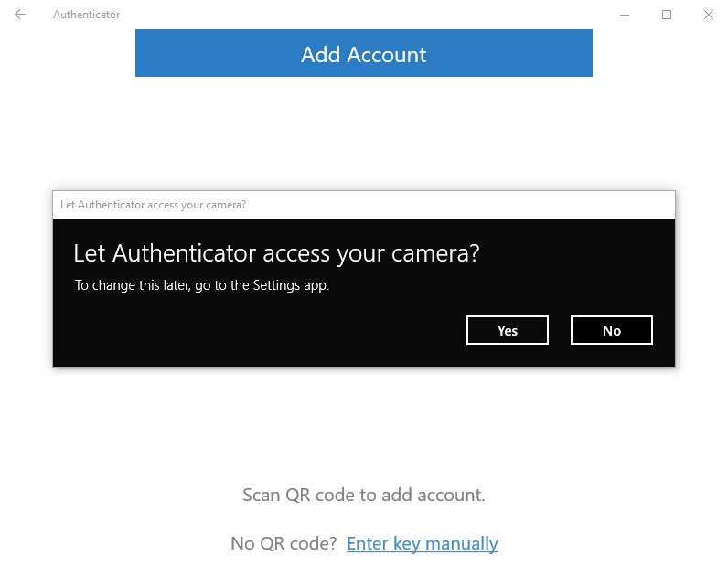
Task: Open the Enter key manually link
Action: pyautogui.click(x=422, y=543)
